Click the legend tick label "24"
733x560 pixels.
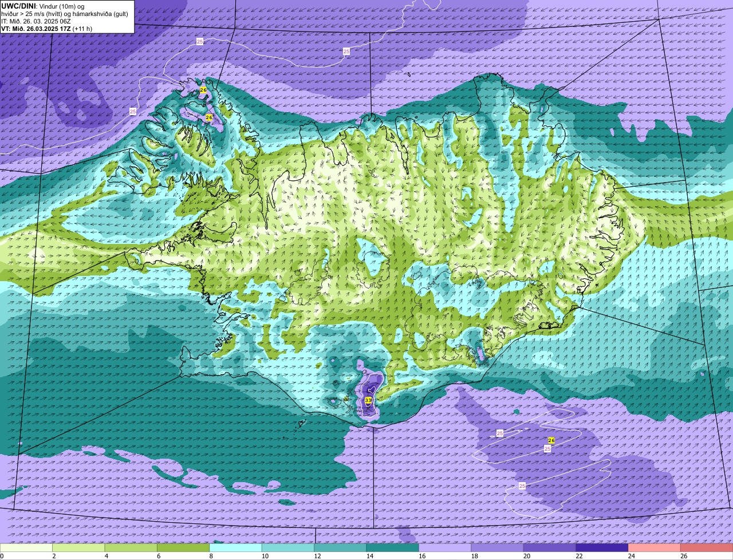point(632,556)
